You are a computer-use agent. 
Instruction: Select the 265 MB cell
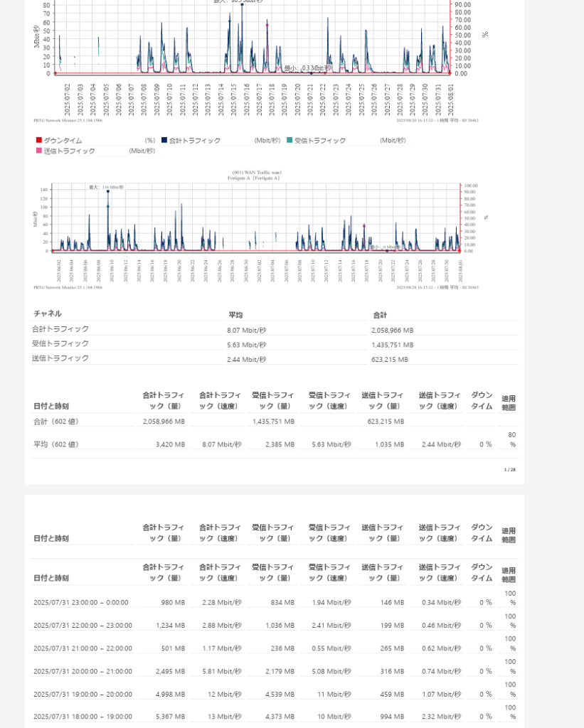(392, 648)
